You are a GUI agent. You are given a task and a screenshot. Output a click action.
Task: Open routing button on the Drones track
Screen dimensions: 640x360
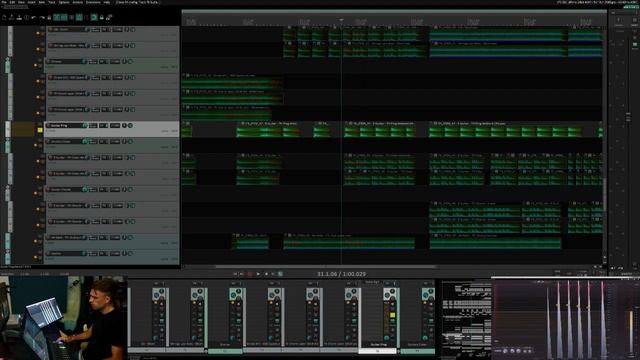point(93,61)
